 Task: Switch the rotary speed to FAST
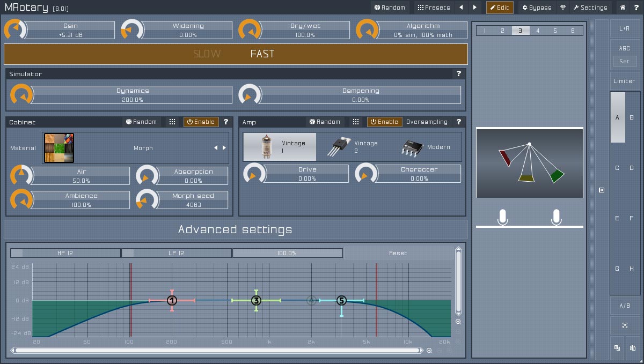(262, 54)
